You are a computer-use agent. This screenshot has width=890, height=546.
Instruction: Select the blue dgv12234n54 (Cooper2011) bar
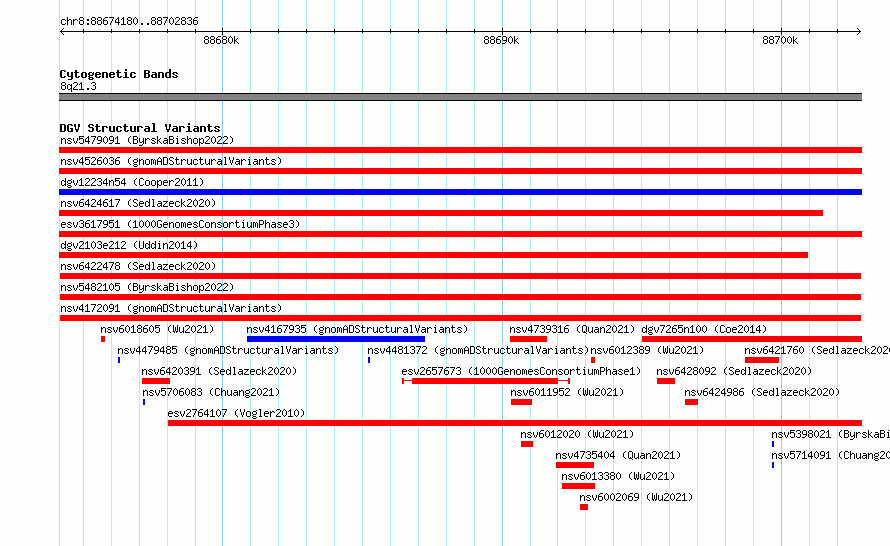pos(460,192)
